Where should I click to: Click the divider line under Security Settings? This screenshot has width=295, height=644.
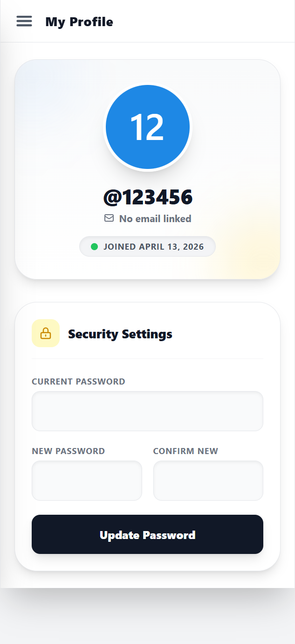click(x=147, y=358)
